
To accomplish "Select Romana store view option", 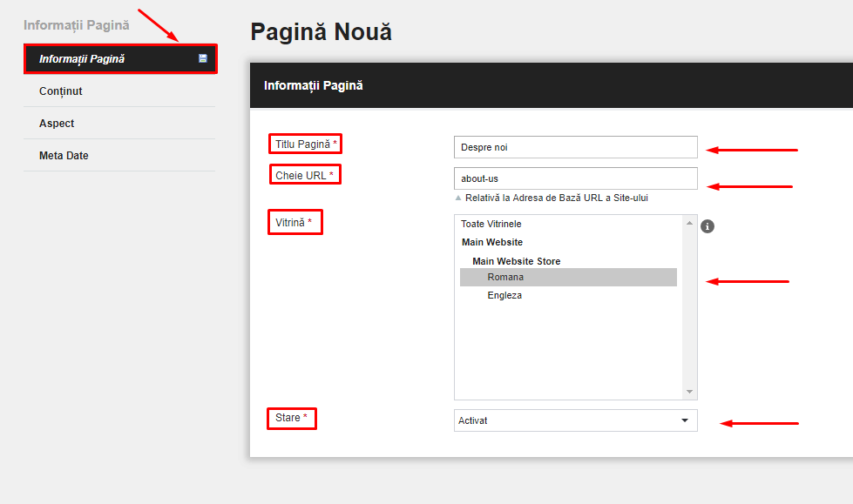I will pos(568,278).
